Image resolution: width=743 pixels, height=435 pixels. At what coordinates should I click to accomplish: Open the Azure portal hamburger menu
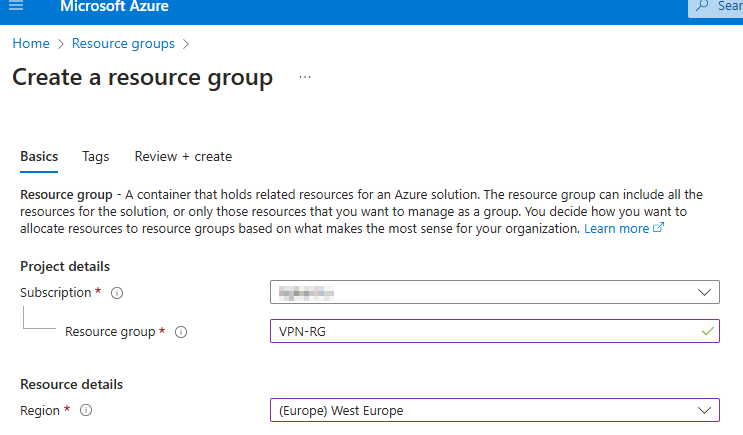pos(15,7)
